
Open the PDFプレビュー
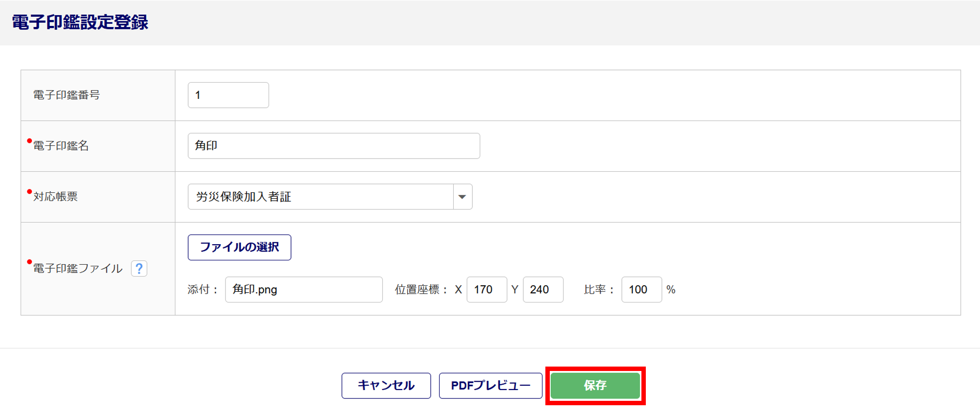[490, 386]
